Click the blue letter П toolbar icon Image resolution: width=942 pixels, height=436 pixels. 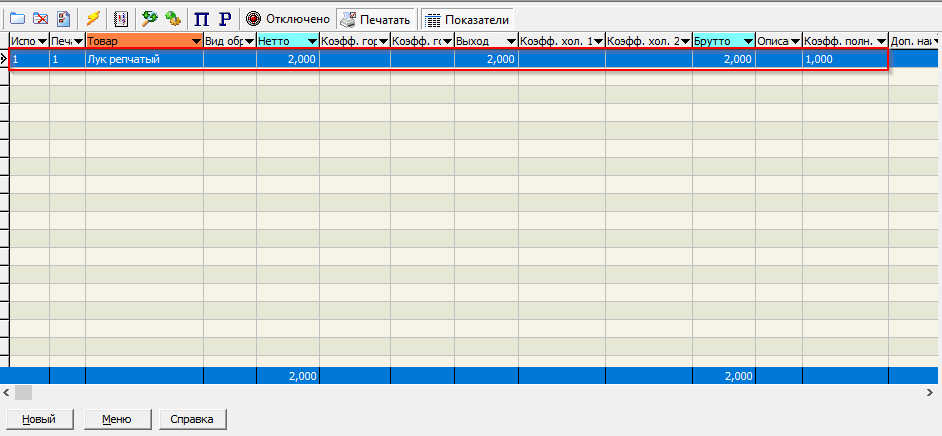(x=202, y=18)
